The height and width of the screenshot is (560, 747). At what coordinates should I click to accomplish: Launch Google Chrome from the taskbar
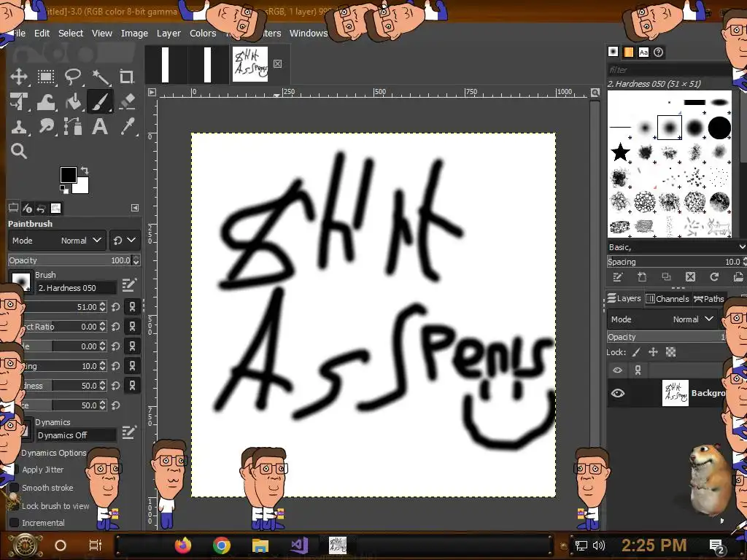coord(222,545)
